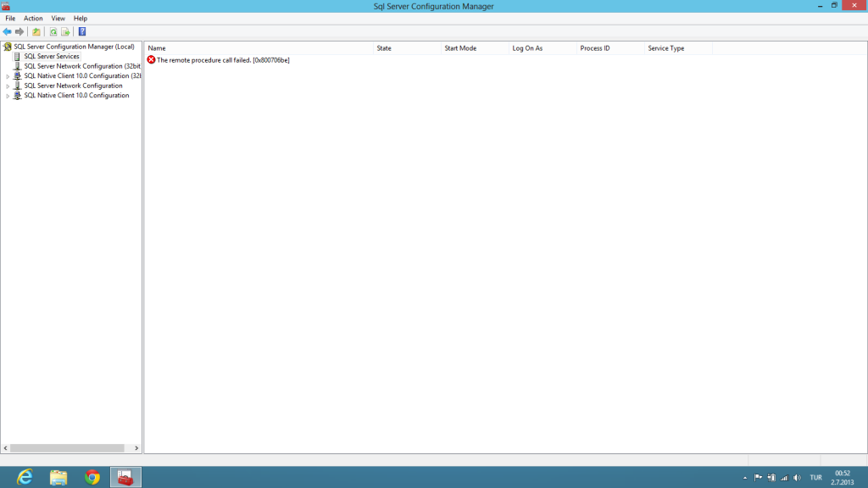Click the SQL Server Services node icon

click(17, 57)
